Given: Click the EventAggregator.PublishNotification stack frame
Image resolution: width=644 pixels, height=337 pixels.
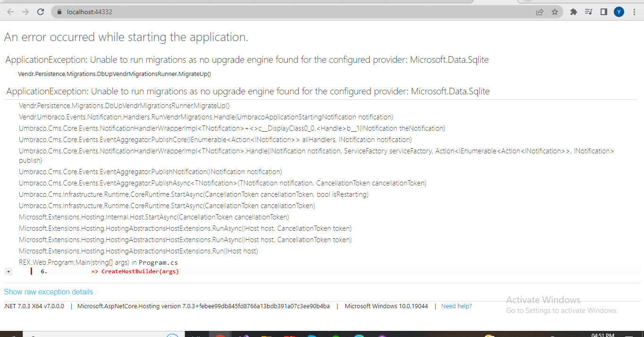Looking at the screenshot, I should tap(151, 172).
